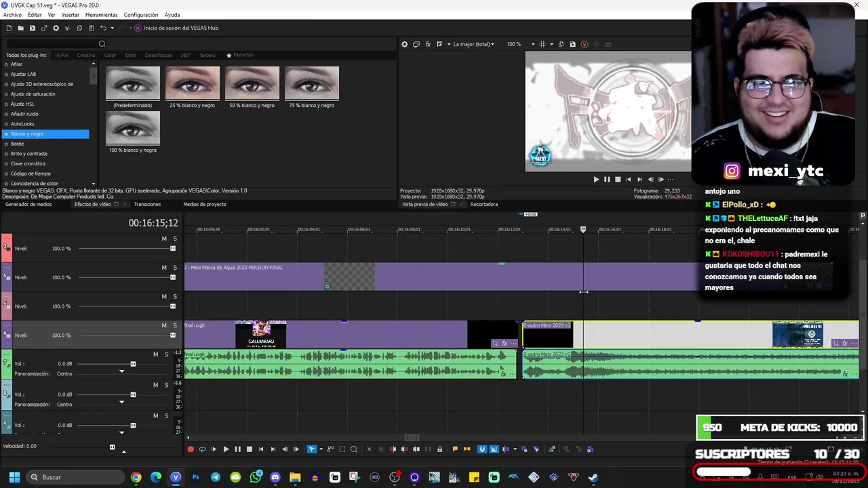Click the VEGAS Hub login icon
The width and height of the screenshot is (868, 488).
[138, 28]
